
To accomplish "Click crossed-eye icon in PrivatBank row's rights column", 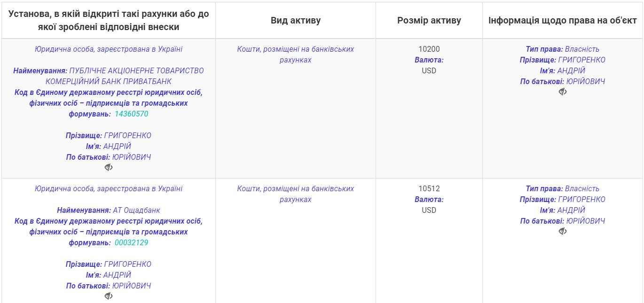I will 563,92.
